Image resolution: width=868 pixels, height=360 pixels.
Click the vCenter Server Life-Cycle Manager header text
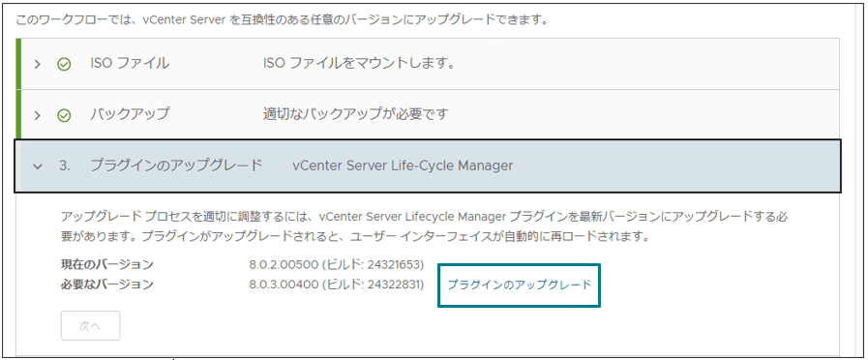tap(403, 165)
